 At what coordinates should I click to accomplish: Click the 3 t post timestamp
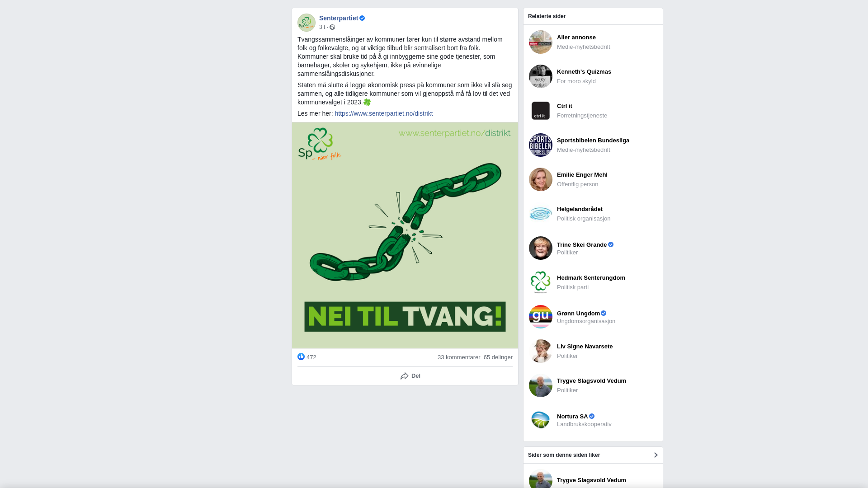pos(322,27)
